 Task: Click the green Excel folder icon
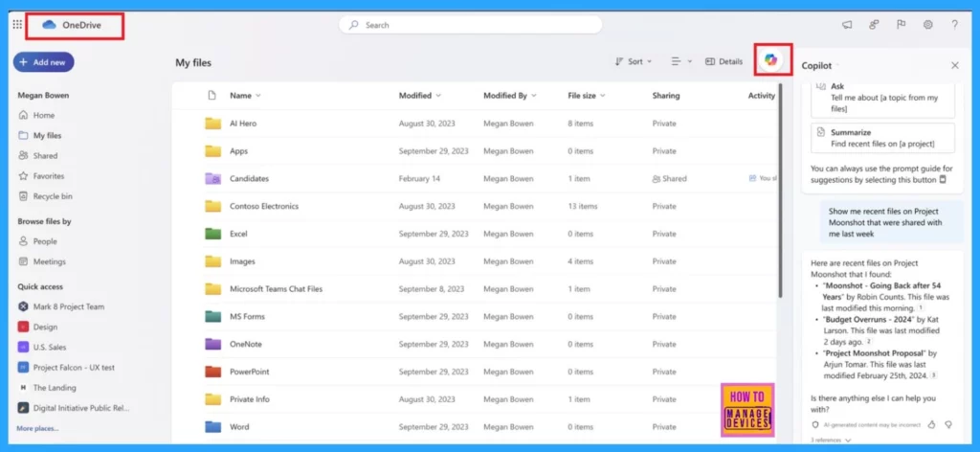pos(213,234)
